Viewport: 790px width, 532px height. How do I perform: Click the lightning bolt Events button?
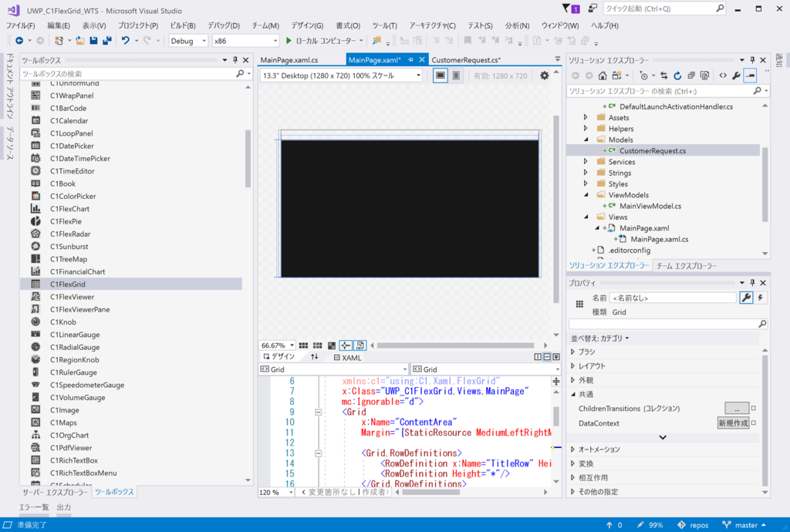tap(760, 298)
